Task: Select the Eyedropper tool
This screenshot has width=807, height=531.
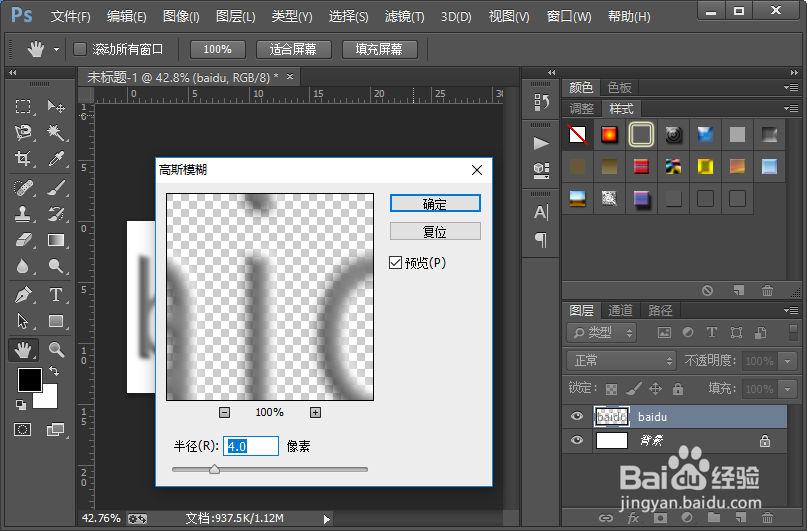Action: (x=56, y=158)
